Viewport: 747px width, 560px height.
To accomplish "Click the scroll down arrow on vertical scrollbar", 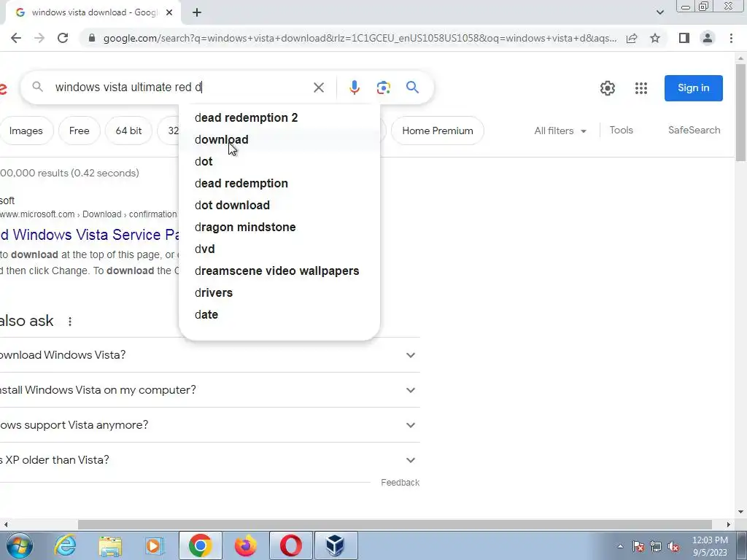I will coord(741,513).
